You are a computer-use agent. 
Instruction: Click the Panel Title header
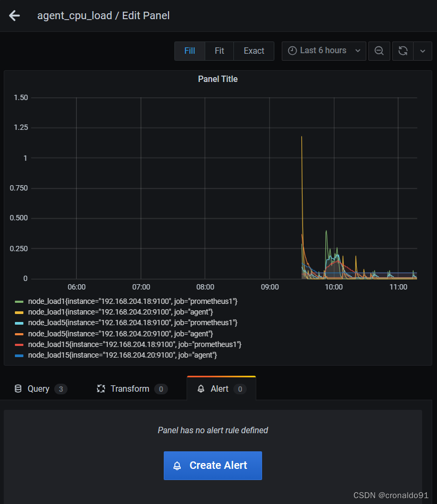coord(217,79)
